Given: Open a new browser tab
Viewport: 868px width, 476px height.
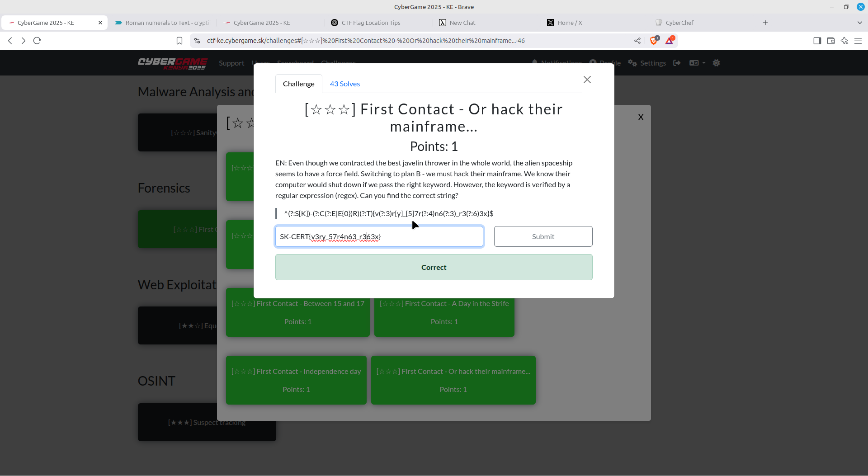Looking at the screenshot, I should point(765,23).
